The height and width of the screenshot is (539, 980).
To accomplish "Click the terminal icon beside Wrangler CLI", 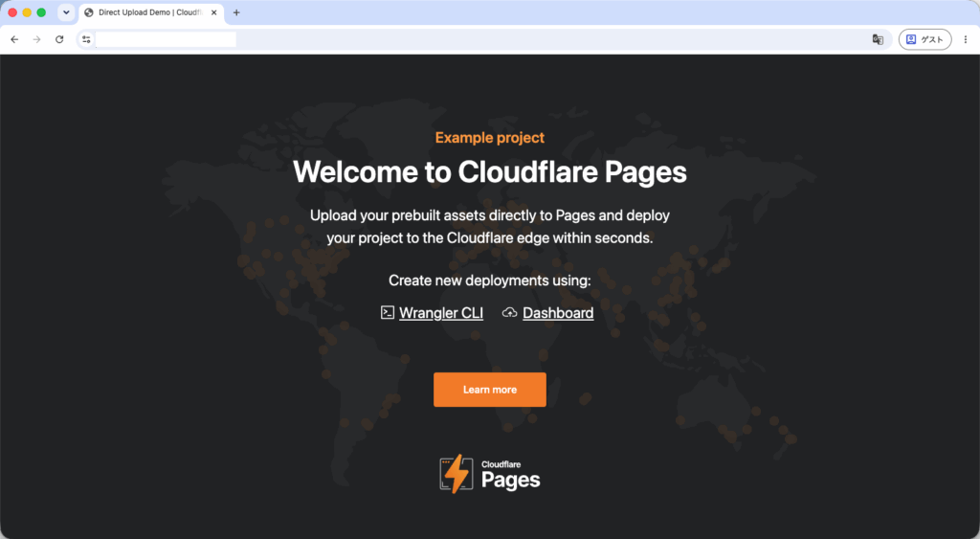I will [388, 313].
